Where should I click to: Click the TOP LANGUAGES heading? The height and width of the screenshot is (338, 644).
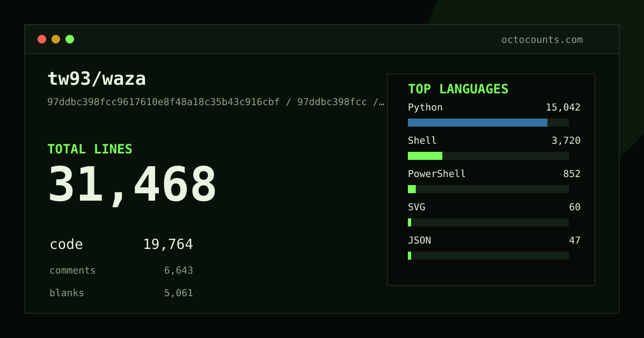coord(458,89)
